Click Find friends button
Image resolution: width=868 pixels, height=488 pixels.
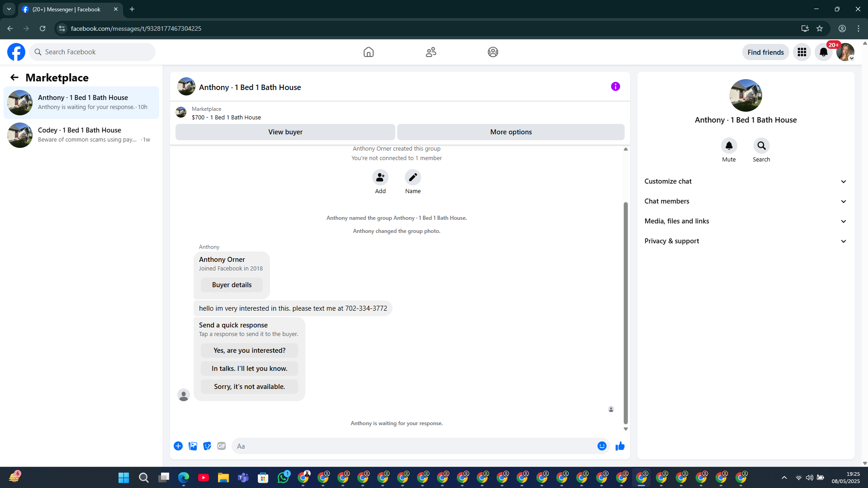[765, 52]
